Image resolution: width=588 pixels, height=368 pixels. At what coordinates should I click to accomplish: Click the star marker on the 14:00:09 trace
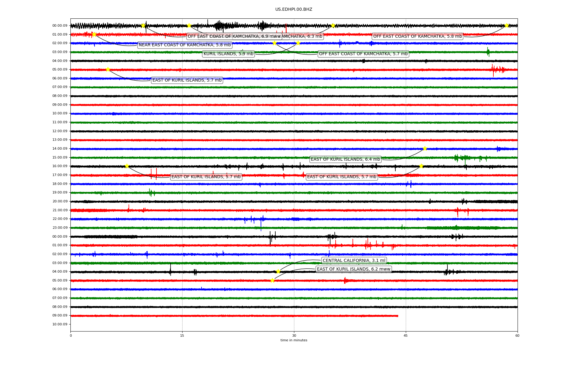pos(425,148)
